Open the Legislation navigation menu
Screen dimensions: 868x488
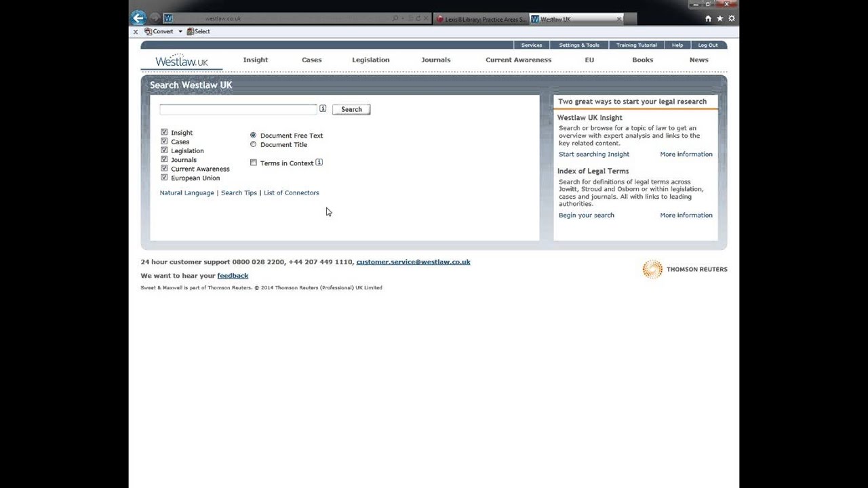tap(371, 60)
